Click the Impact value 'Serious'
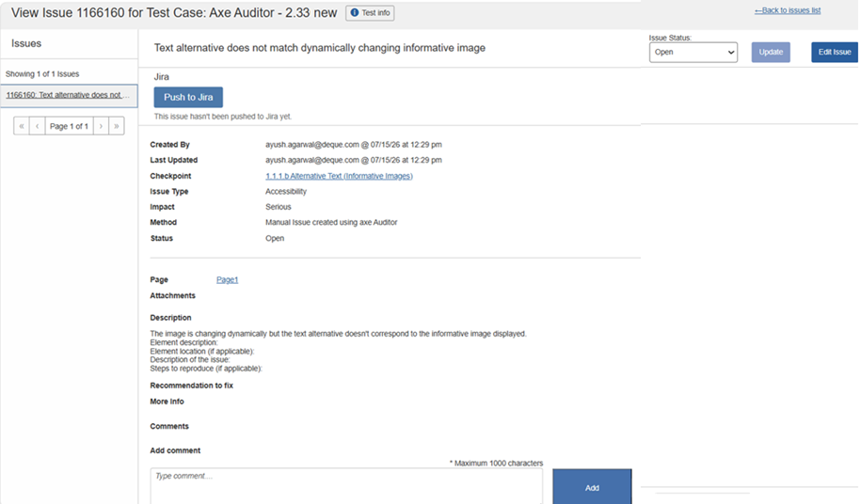Viewport: 860px width, 504px height. 279,207
